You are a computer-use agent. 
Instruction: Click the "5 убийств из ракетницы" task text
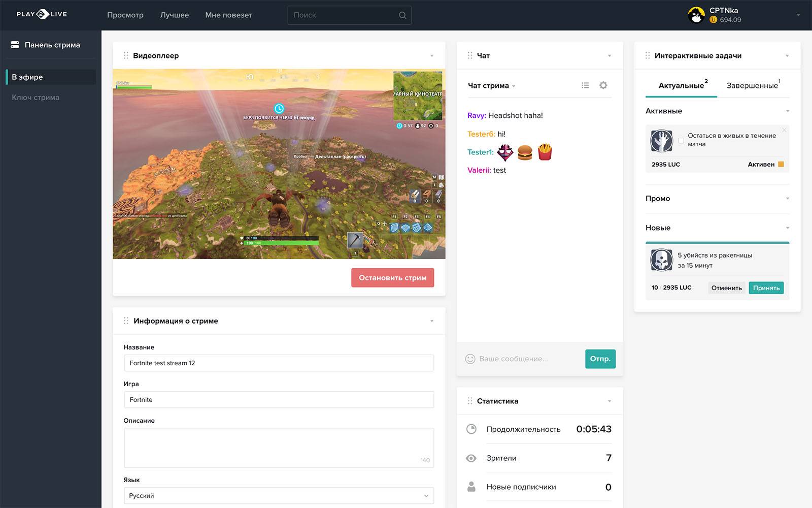click(715, 260)
